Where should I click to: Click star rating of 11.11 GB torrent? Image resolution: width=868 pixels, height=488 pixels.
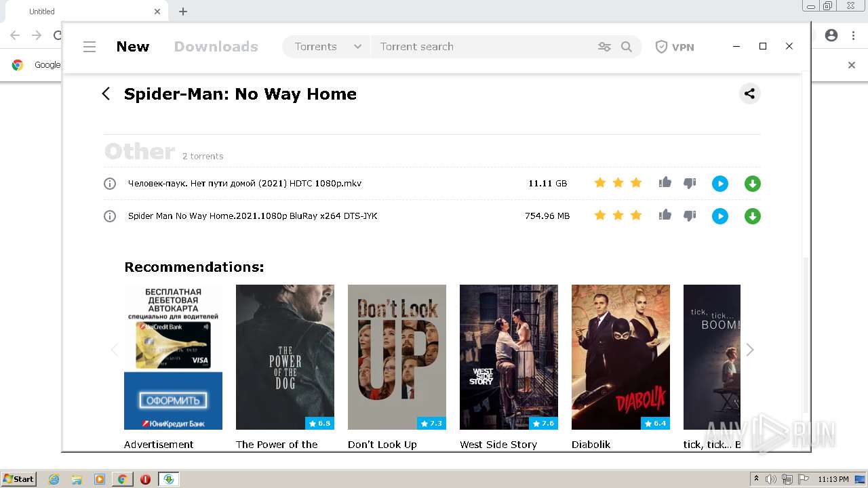[x=618, y=183]
